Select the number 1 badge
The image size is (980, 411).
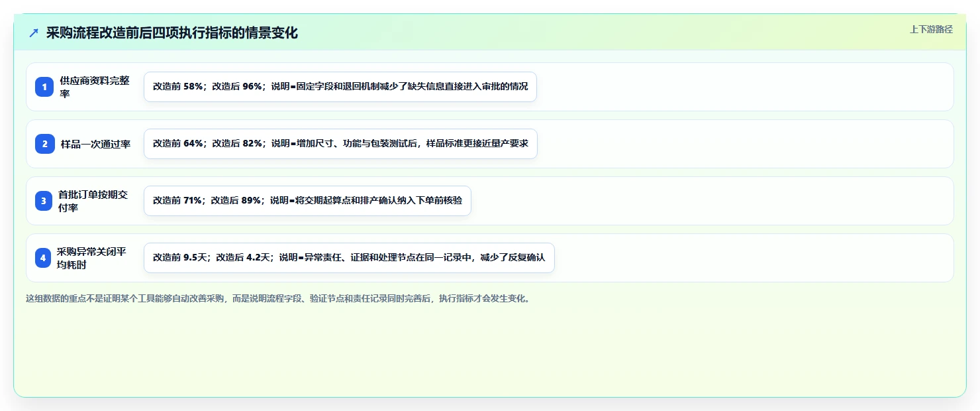point(44,87)
